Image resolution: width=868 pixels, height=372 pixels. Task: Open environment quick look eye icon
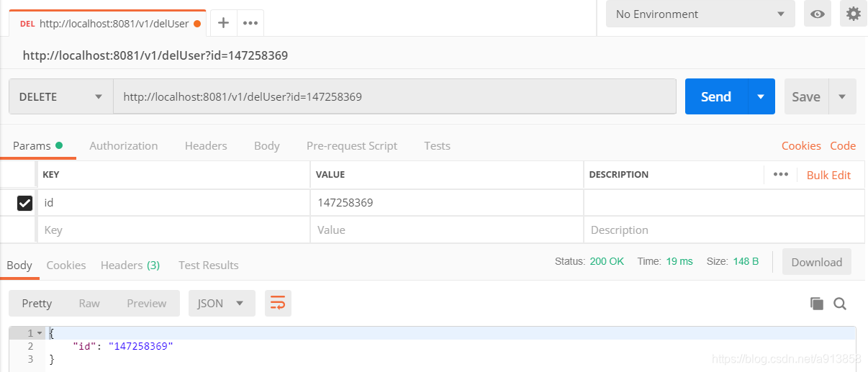coord(817,14)
